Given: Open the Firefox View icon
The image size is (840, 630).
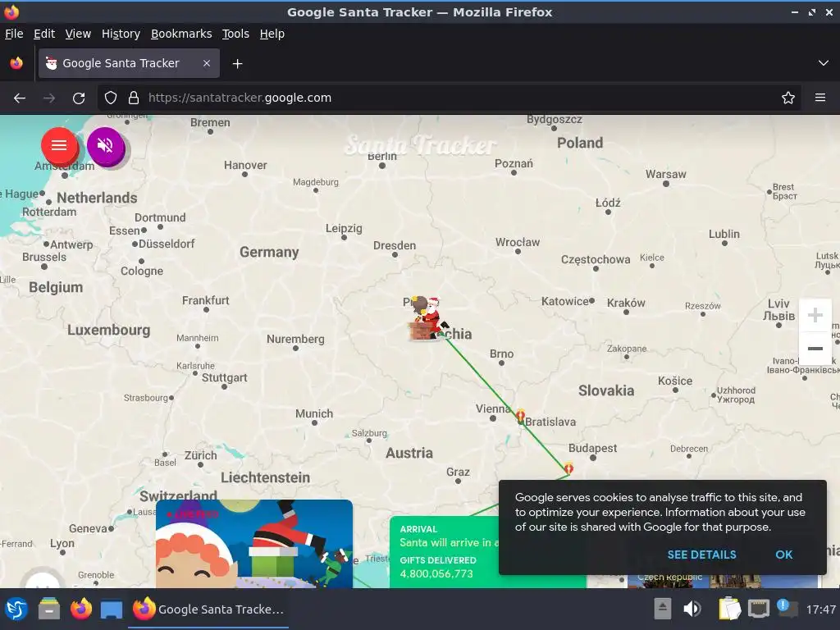Looking at the screenshot, I should coord(16,63).
